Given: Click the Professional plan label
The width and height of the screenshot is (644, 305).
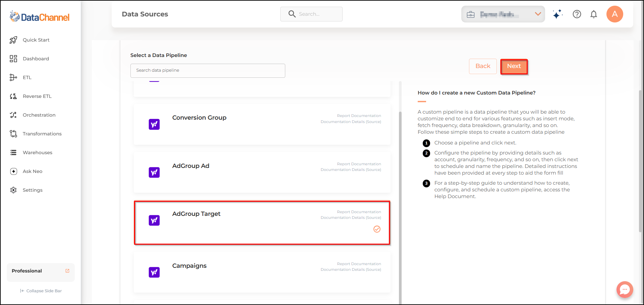Looking at the screenshot, I should (x=27, y=271).
